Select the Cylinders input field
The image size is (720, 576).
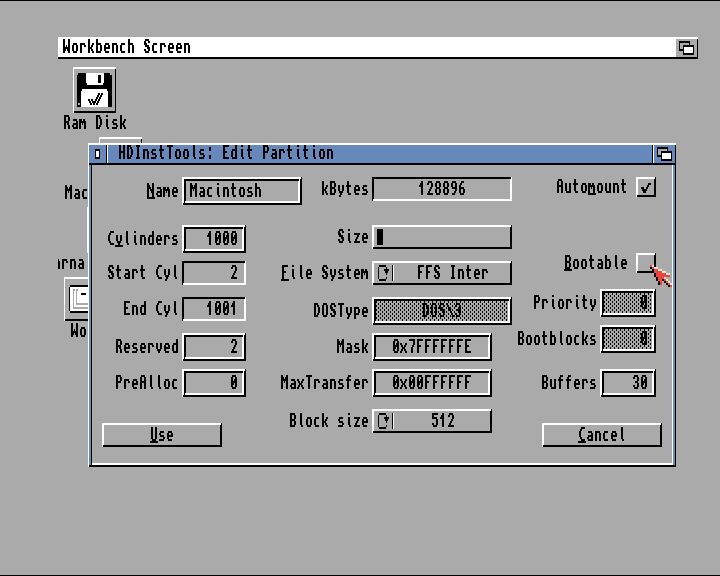click(x=214, y=239)
